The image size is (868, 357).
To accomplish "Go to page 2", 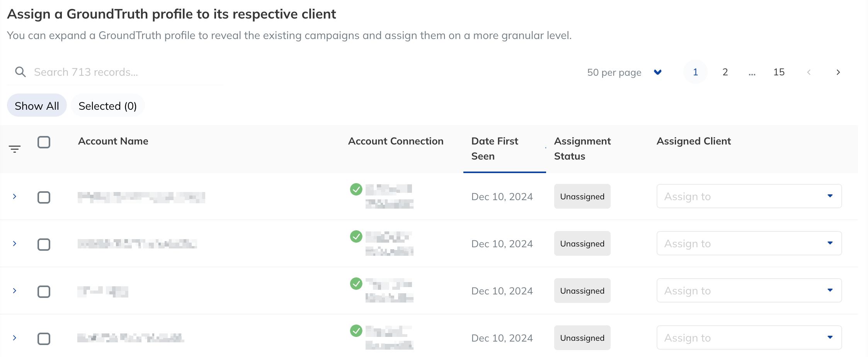I will [x=725, y=72].
